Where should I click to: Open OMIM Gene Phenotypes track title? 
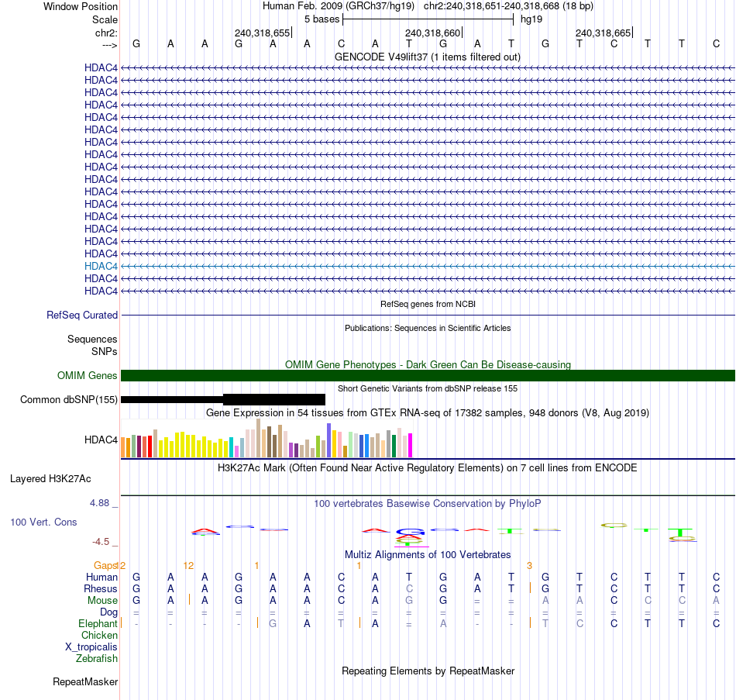click(428, 364)
